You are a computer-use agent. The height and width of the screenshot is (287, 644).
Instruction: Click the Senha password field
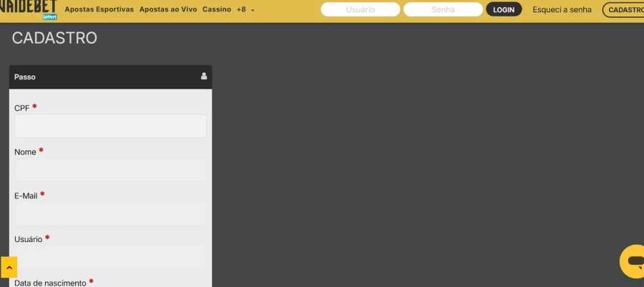(443, 10)
